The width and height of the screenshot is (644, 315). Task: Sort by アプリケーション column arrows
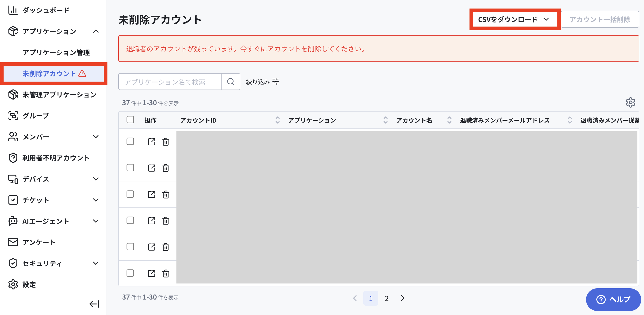[x=386, y=120]
